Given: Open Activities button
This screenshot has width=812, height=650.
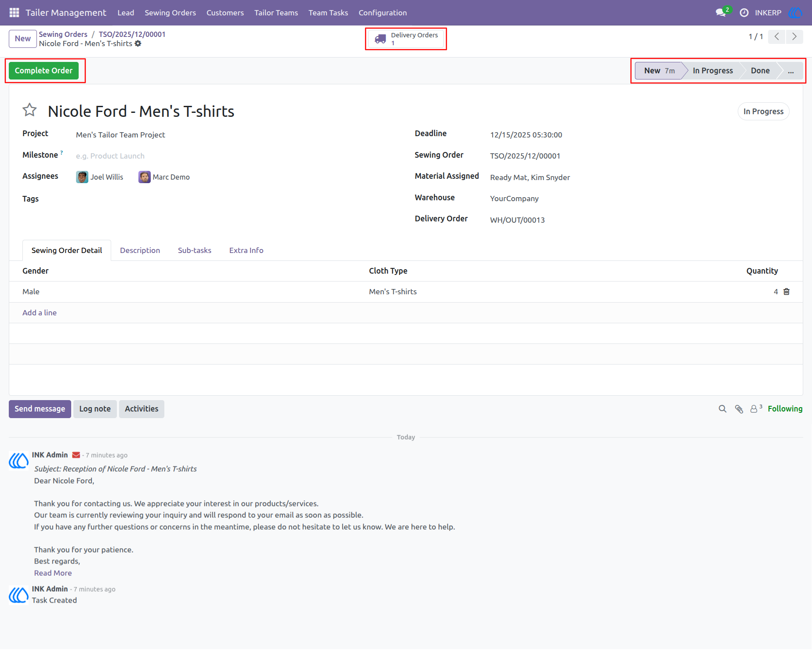Looking at the screenshot, I should tap(141, 409).
